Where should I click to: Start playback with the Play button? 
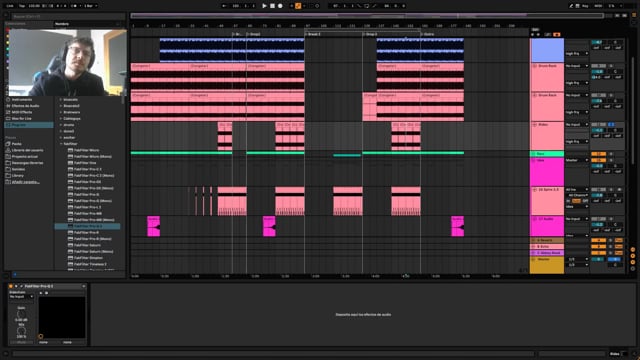click(x=264, y=6)
